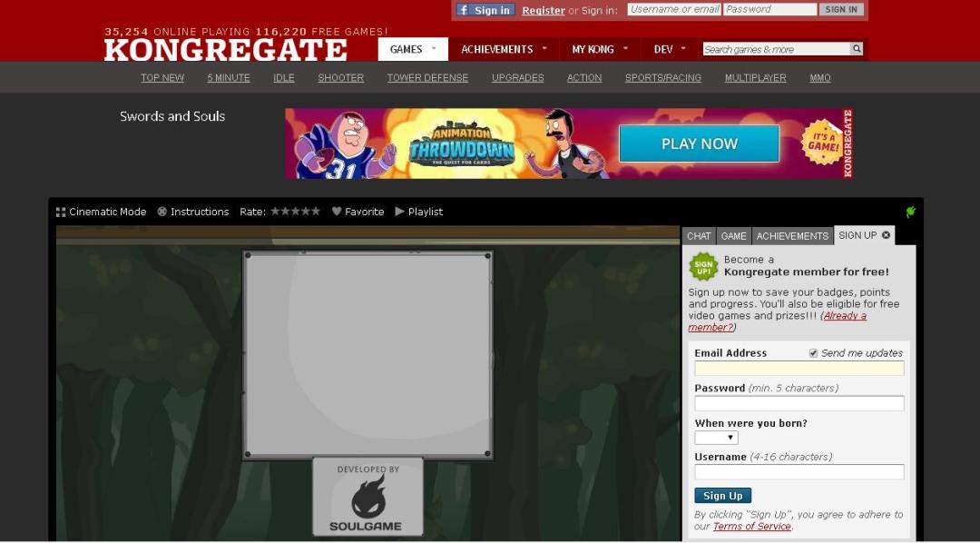Click the SIGN IN button

(841, 9)
